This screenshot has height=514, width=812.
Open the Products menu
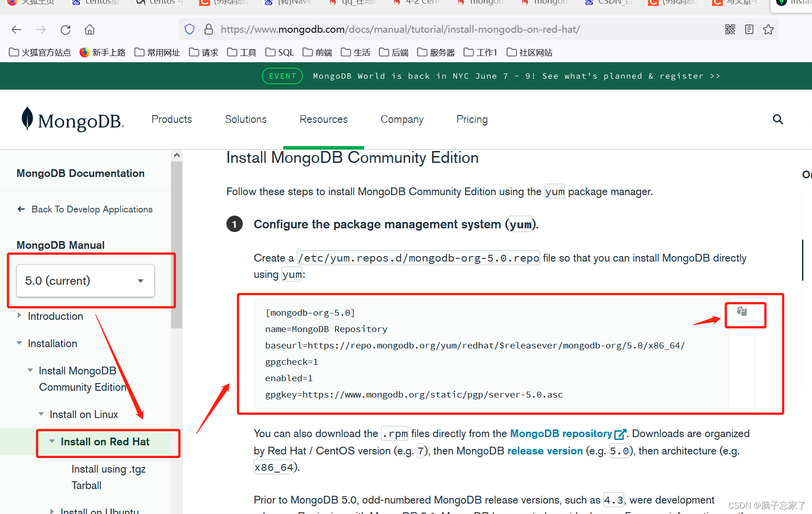[171, 119]
